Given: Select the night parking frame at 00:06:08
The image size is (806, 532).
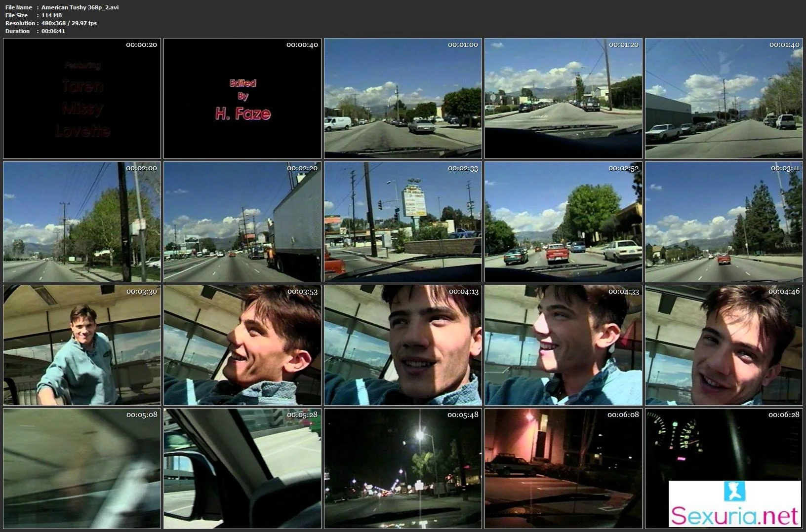Looking at the screenshot, I should pos(564,468).
